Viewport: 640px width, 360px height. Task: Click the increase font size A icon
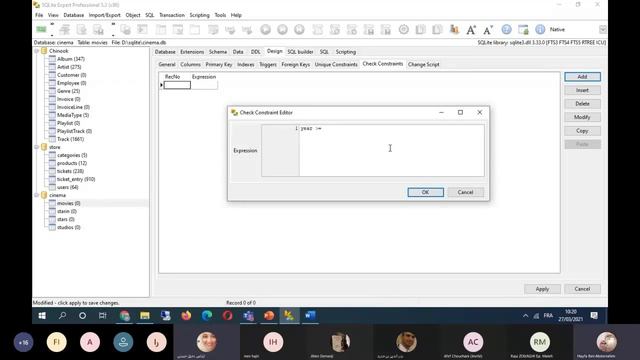(x=471, y=29)
